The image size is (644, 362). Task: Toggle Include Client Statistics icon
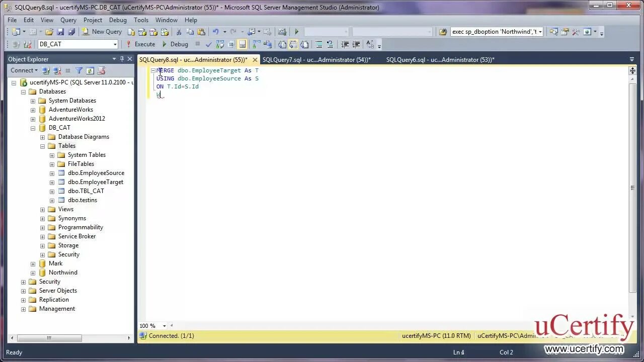(x=268, y=44)
